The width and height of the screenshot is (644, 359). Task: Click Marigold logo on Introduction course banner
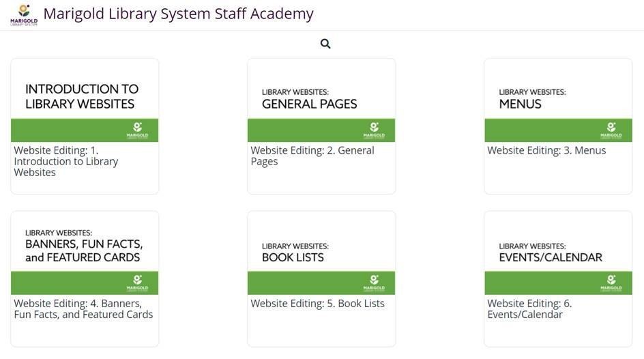(138, 130)
